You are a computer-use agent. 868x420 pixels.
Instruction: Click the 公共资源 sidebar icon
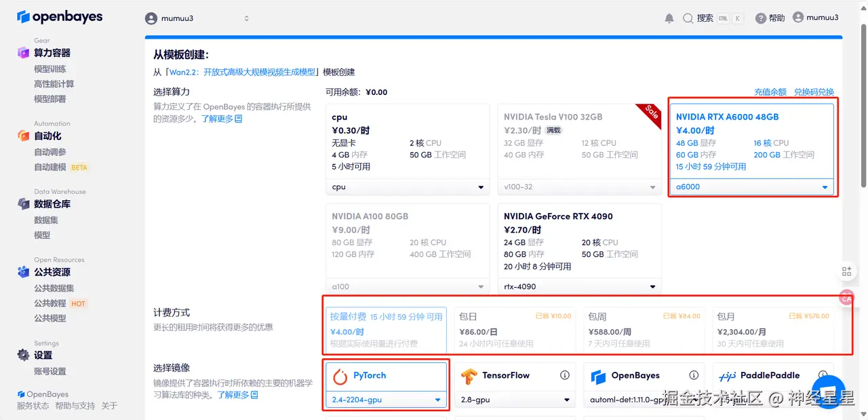coord(24,271)
